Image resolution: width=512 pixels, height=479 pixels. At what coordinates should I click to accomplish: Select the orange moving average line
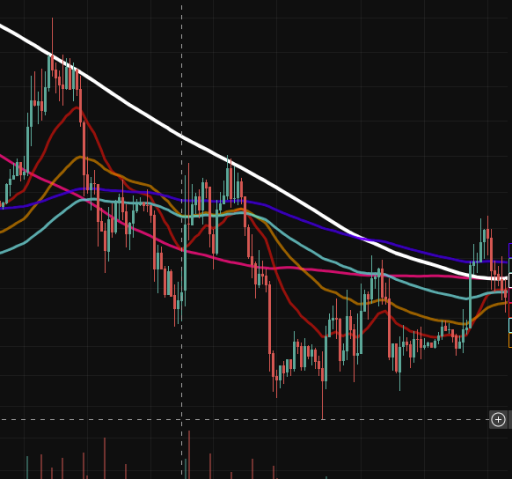click(300, 268)
